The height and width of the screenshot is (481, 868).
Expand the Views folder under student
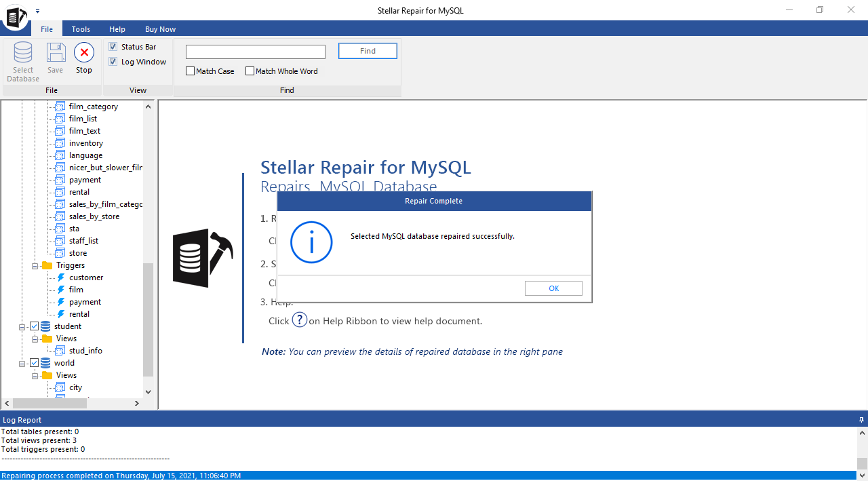tap(34, 338)
